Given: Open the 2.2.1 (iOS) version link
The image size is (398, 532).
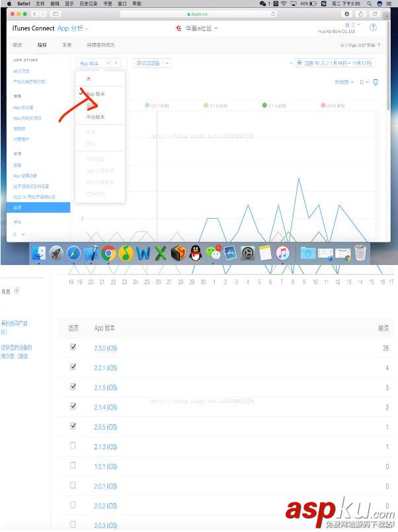Looking at the screenshot, I should coord(106,368).
